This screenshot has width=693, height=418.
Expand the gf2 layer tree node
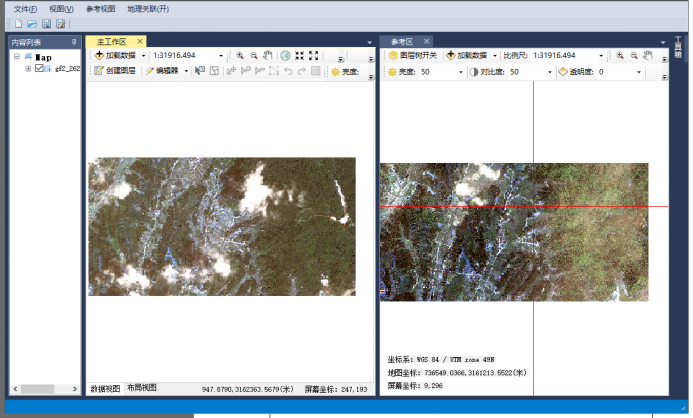pyautogui.click(x=28, y=69)
